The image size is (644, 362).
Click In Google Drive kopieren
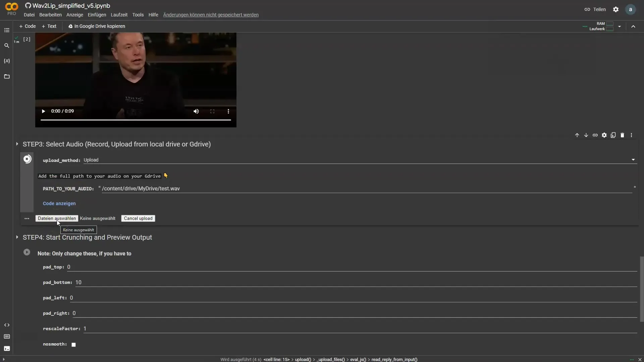(x=97, y=26)
